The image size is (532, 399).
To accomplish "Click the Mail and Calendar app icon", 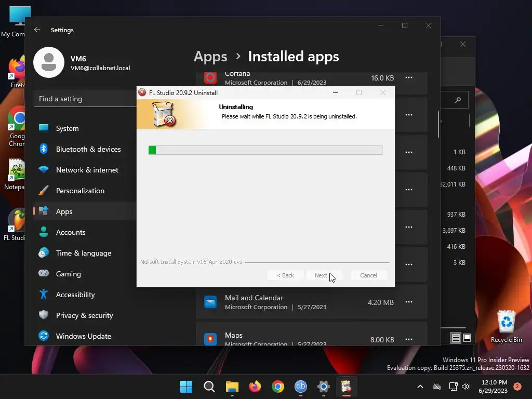I will pos(210,302).
